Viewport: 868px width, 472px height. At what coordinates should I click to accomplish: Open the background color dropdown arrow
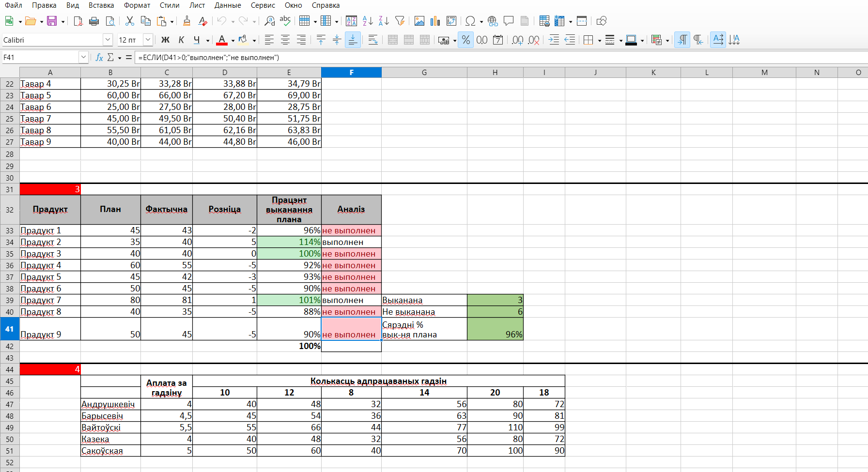click(254, 40)
